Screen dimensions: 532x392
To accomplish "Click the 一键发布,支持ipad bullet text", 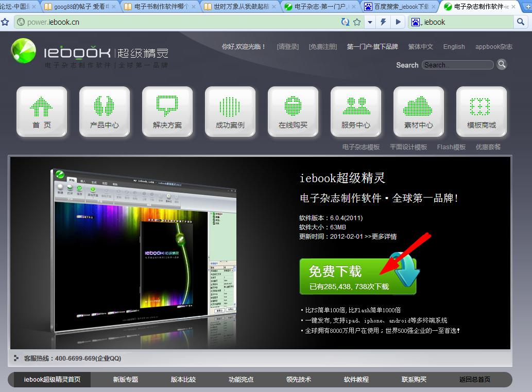I will pos(376,320).
